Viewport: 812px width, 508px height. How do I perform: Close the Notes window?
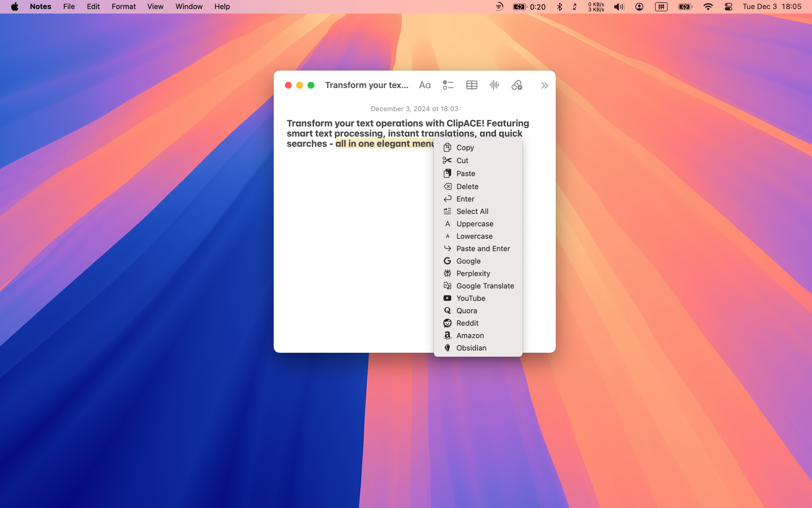(x=288, y=85)
